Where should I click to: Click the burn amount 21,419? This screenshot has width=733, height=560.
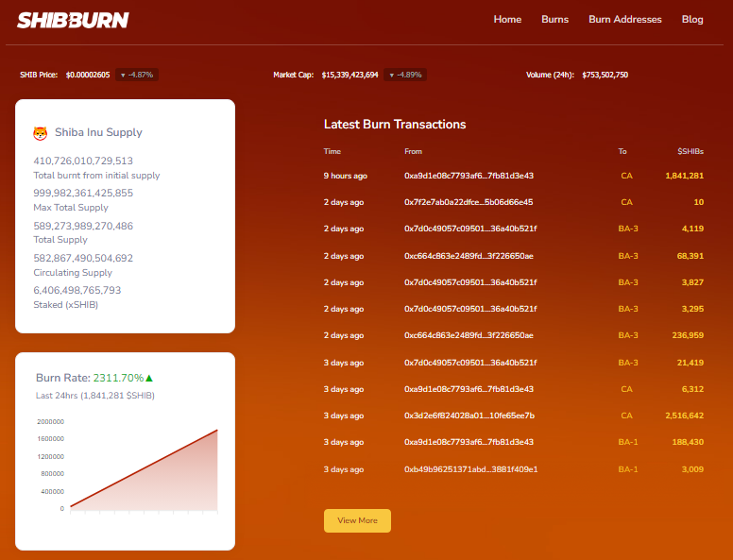click(690, 363)
